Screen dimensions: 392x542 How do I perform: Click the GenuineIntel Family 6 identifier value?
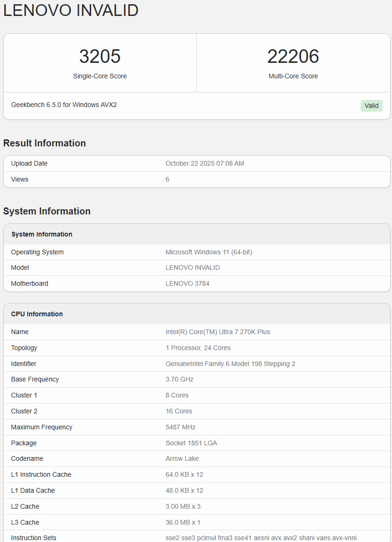click(231, 364)
